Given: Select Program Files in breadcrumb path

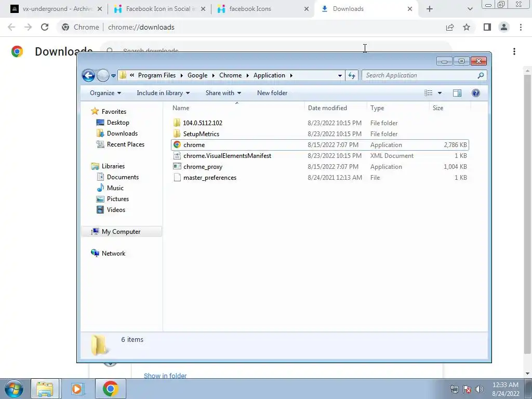Looking at the screenshot, I should tap(157, 75).
